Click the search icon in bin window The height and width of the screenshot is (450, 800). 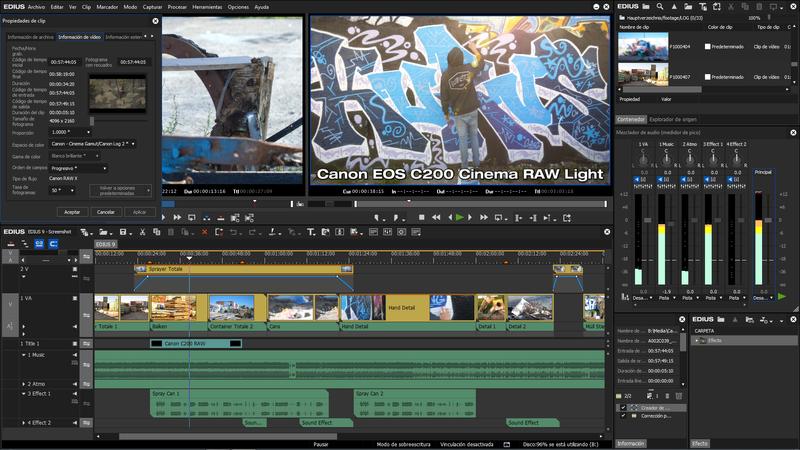tap(660, 7)
